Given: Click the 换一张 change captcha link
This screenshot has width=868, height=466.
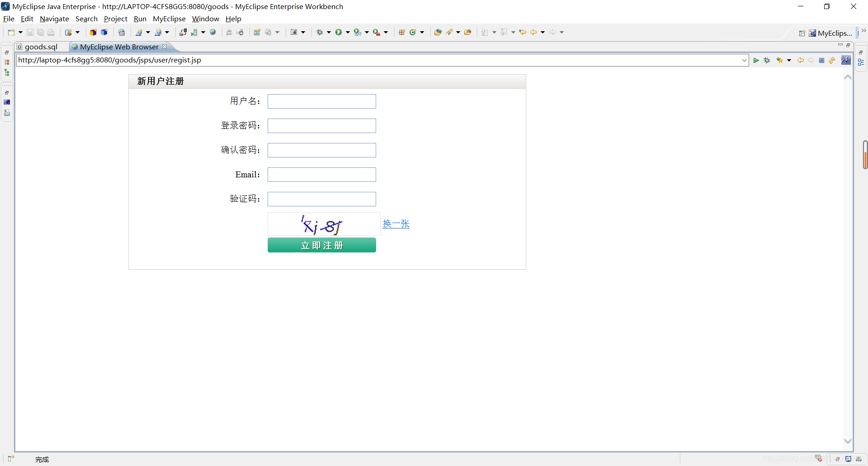Looking at the screenshot, I should 396,223.
